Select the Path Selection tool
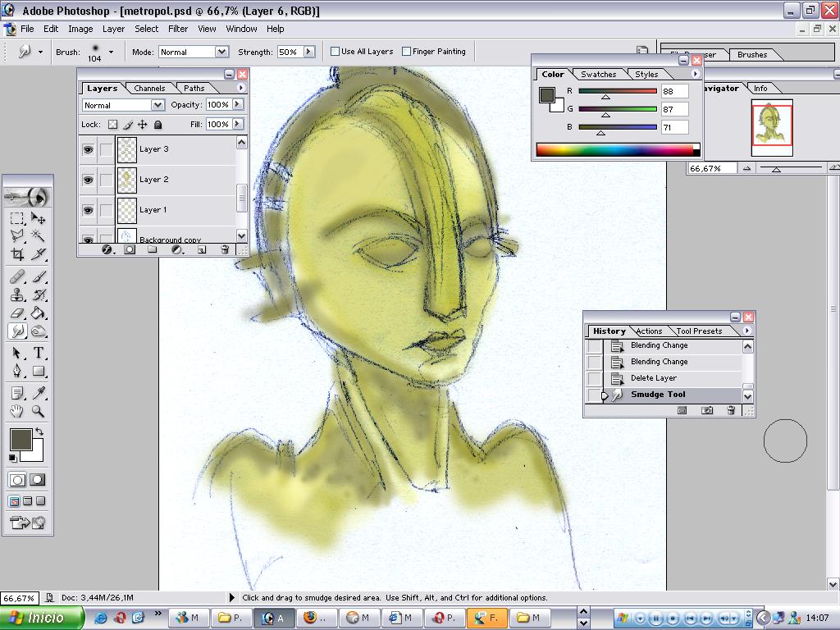 pos(17,353)
